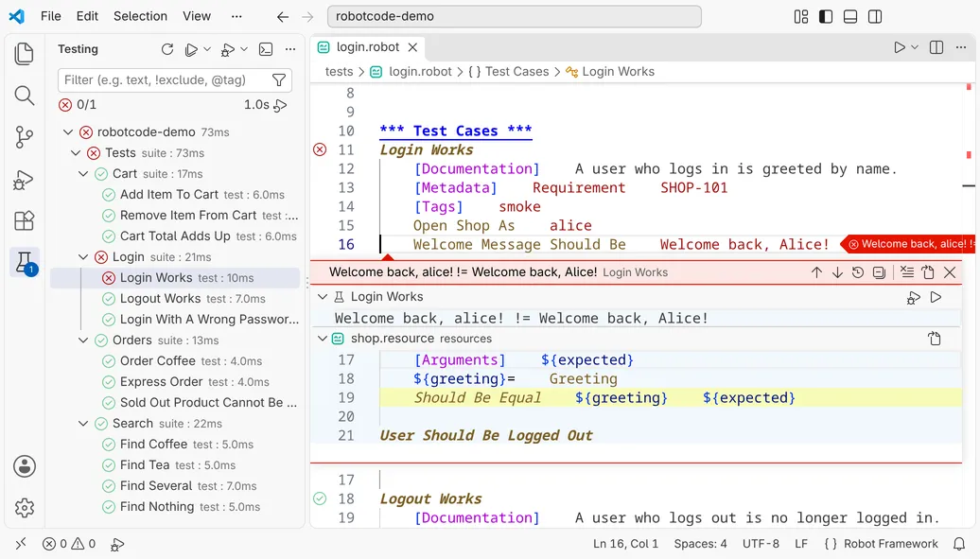Open the Explorer view in activity bar

tap(24, 54)
